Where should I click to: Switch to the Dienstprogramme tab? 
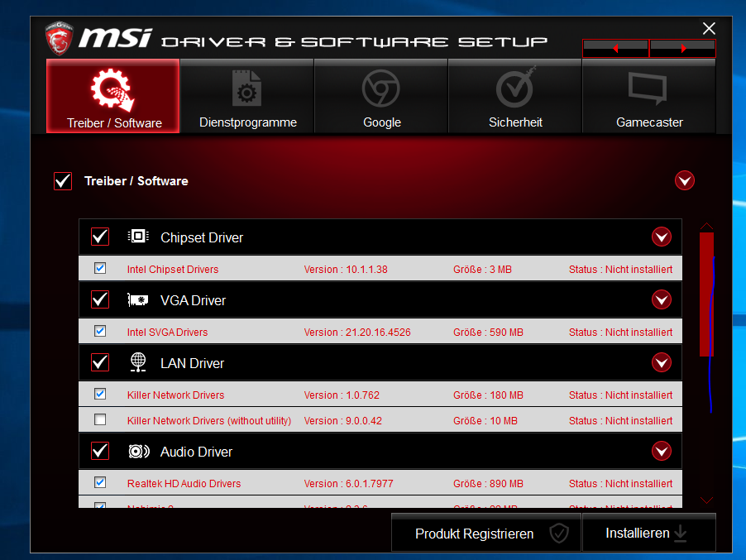coord(247,96)
